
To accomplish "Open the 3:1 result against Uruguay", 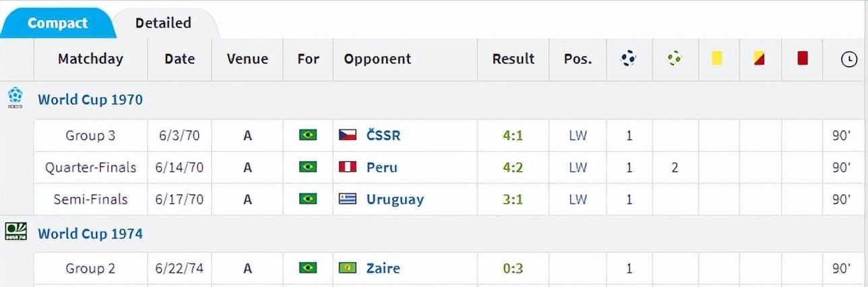I will tap(513, 199).
